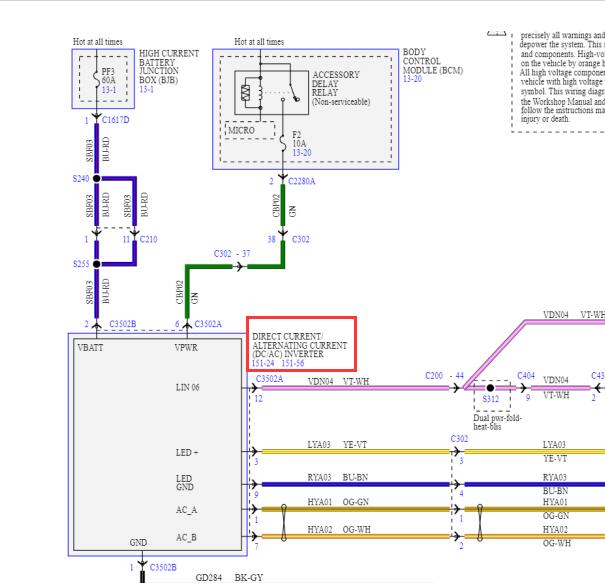The height and width of the screenshot is (583, 605).
Task: Open the 151-56 page link under the DC/AC Inverter label
Action: 292,363
